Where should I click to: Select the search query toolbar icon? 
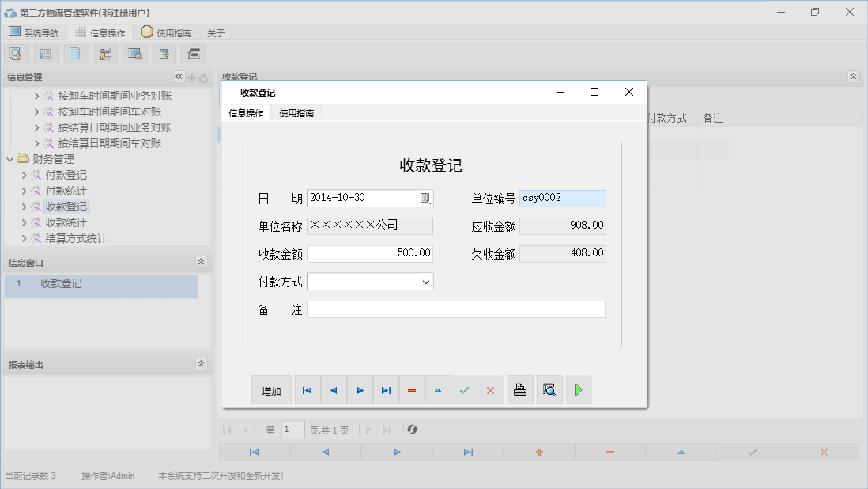(16, 53)
